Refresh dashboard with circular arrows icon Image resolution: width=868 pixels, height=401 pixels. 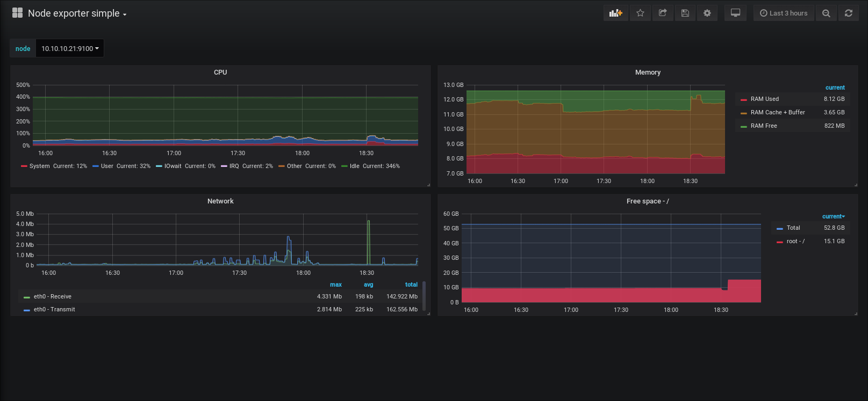[x=849, y=13]
